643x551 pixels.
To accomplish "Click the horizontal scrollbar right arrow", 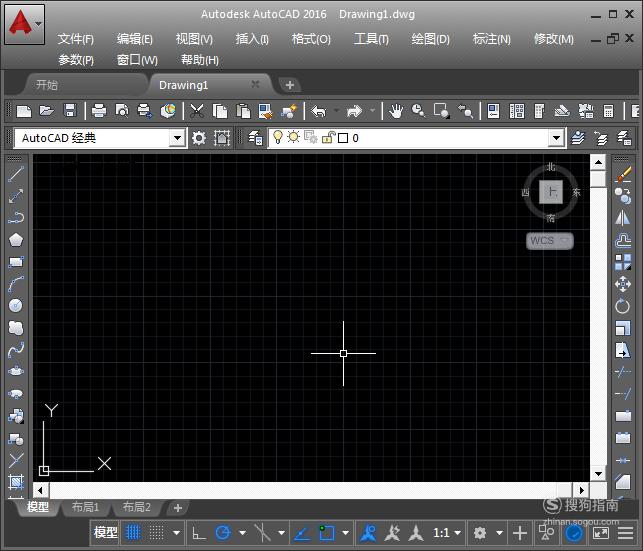I will [x=581, y=490].
